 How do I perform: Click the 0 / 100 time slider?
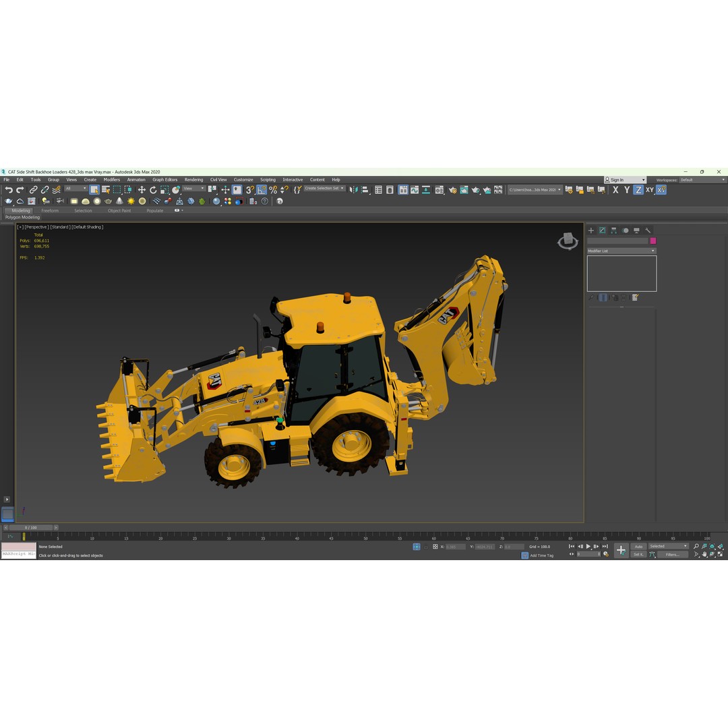[x=31, y=527]
